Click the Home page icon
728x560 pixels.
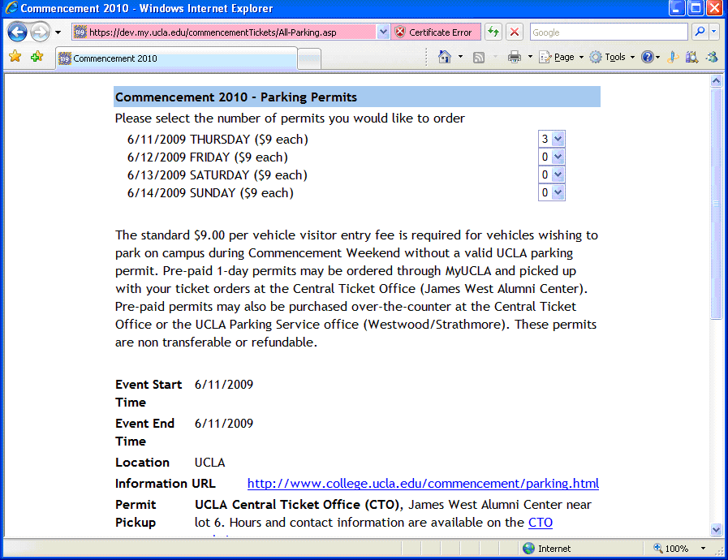point(444,57)
